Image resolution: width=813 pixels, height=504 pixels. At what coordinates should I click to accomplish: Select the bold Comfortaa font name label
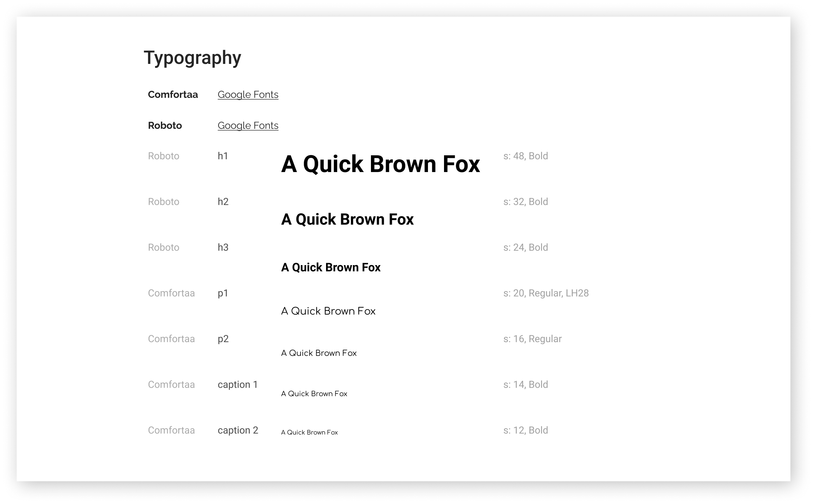point(173,94)
